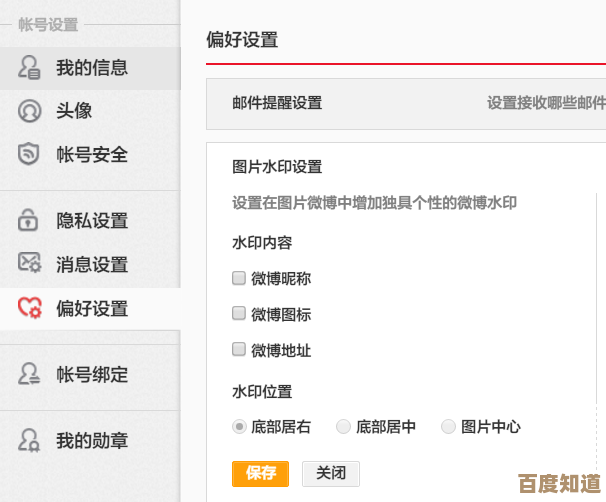The image size is (606, 502).
Task: Open 消息设置 from the sidebar
Action: pyautogui.click(x=91, y=264)
